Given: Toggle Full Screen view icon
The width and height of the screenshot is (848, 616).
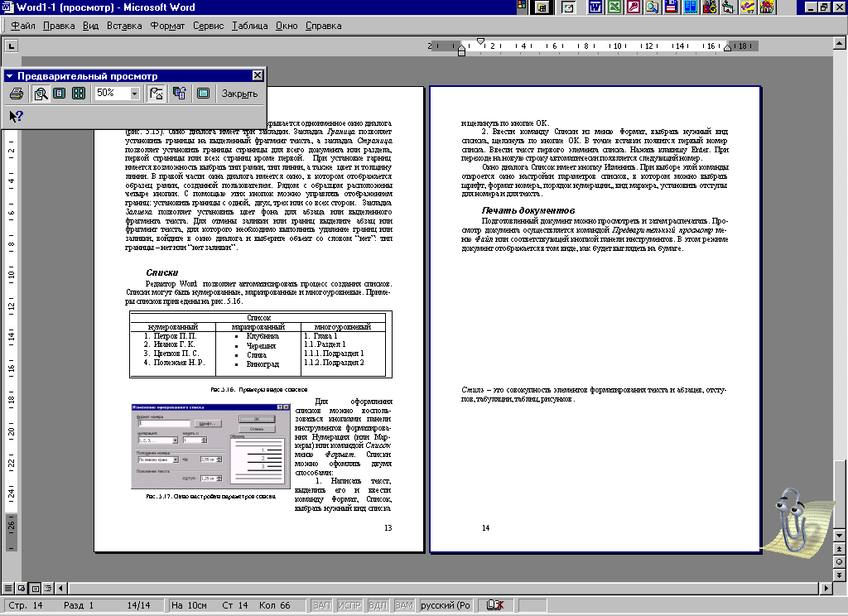Looking at the screenshot, I should 204,94.
